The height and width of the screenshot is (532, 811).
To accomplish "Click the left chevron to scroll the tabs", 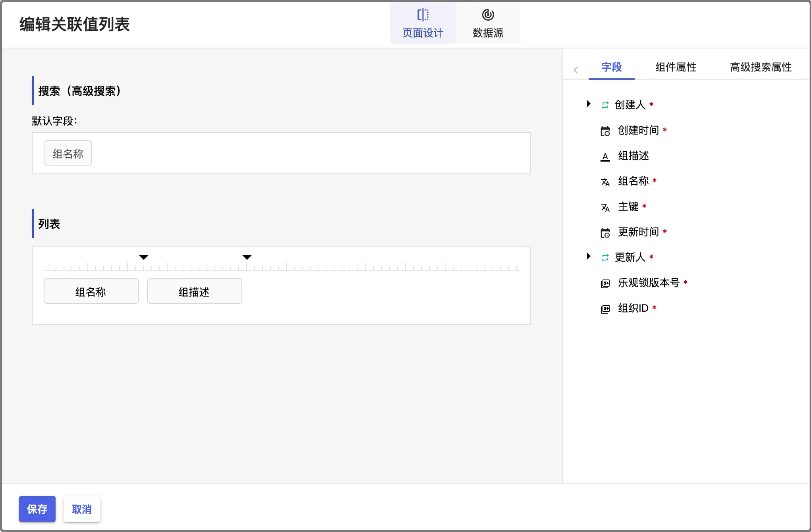I will pyautogui.click(x=576, y=70).
